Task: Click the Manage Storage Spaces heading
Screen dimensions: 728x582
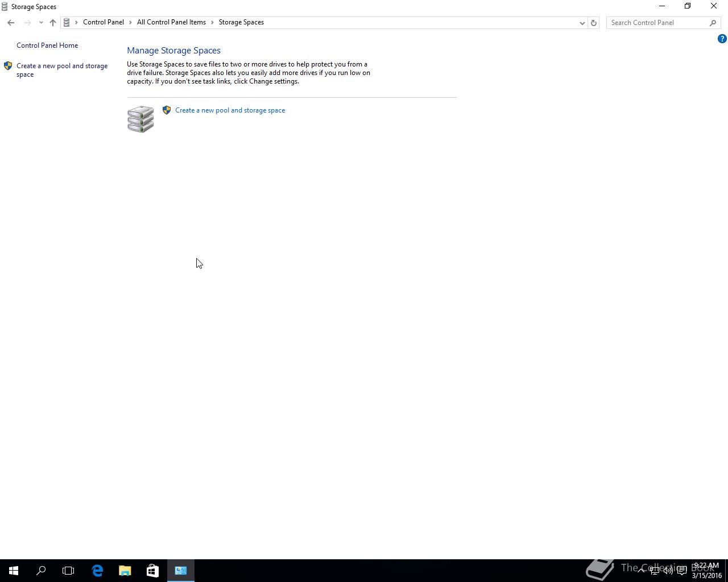Action: (x=173, y=51)
